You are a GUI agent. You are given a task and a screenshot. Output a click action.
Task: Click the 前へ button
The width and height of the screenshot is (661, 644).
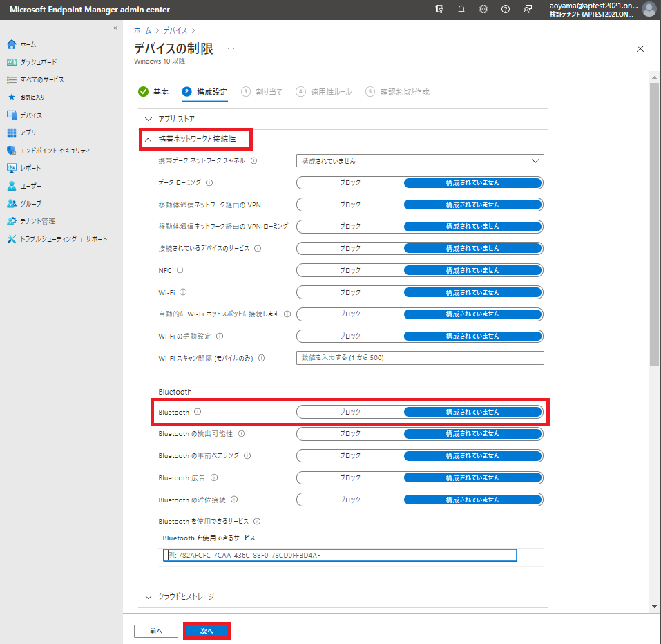[156, 631]
